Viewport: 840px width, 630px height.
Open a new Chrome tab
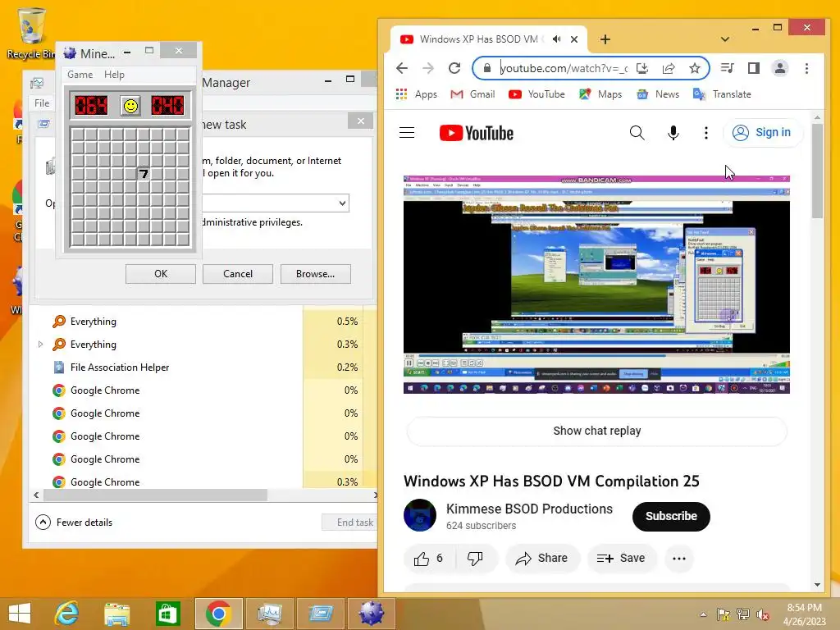pos(605,39)
